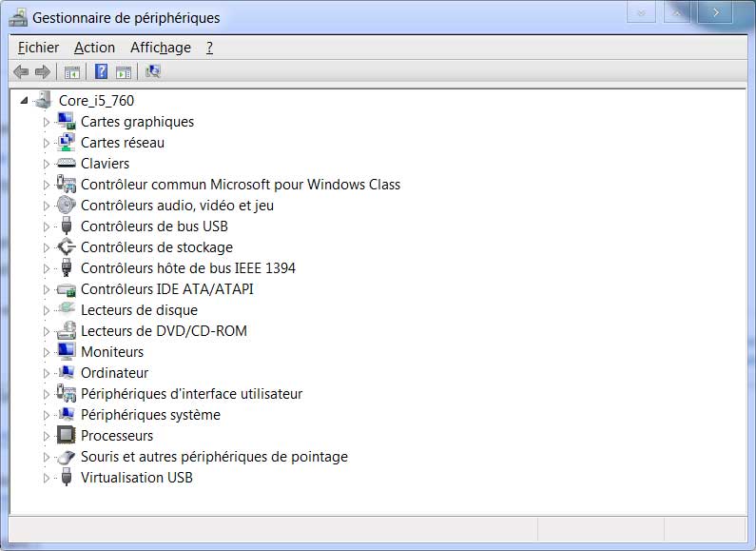
Task: Click the Cartes graphiques icon
Action: tap(66, 121)
